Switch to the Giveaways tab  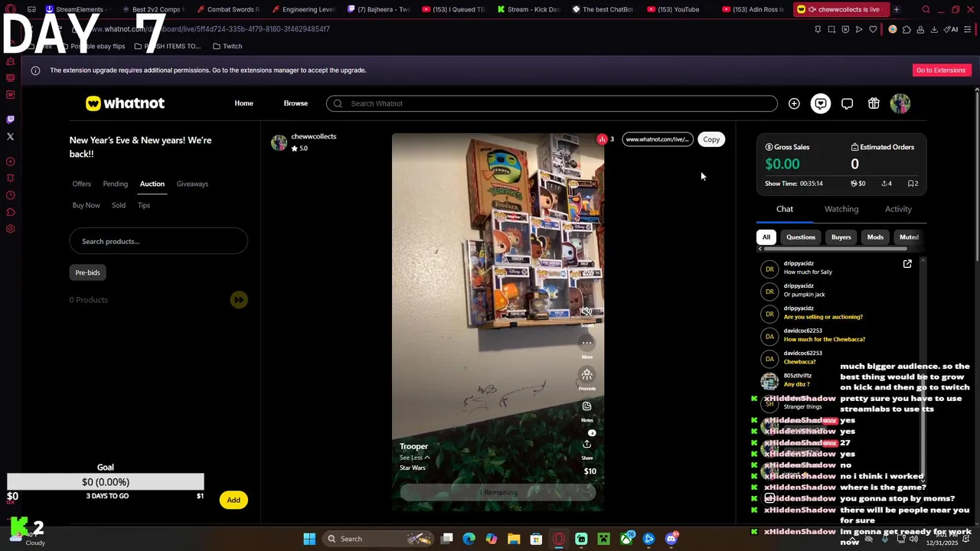point(192,184)
